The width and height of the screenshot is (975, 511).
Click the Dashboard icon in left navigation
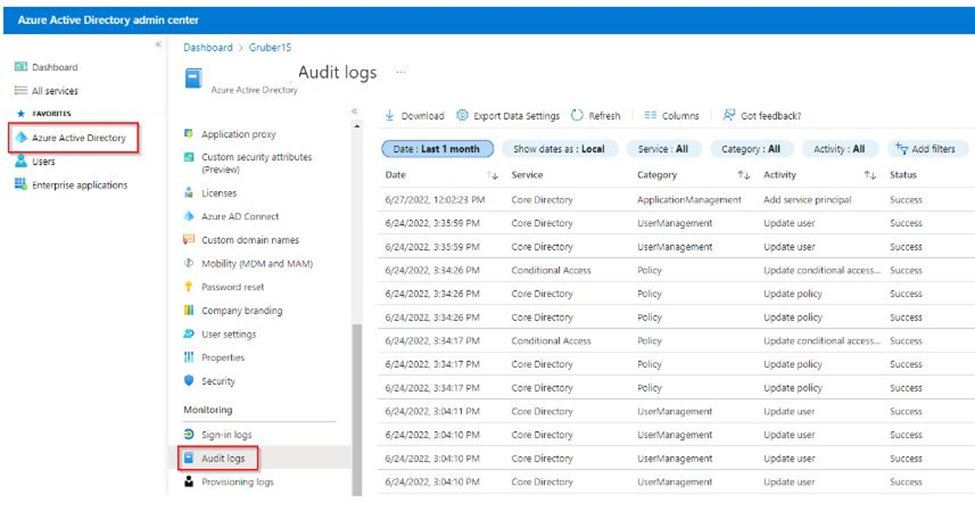(21, 67)
